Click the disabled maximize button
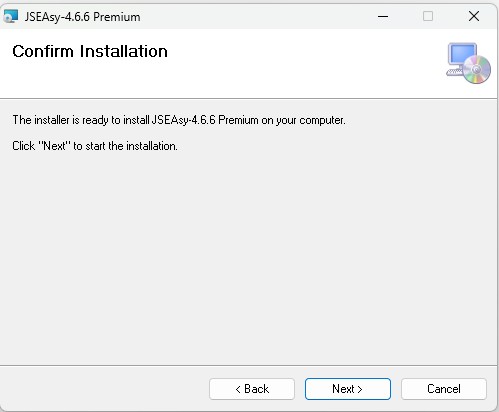This screenshot has width=499, height=412. [428, 16]
